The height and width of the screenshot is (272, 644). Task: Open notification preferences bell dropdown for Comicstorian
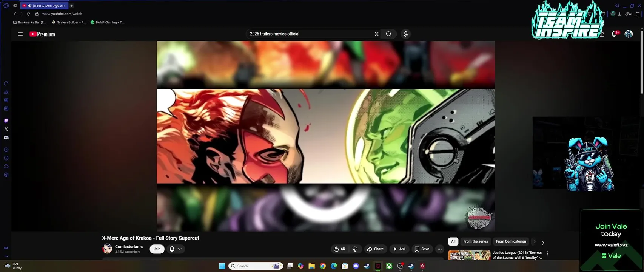[176, 249]
